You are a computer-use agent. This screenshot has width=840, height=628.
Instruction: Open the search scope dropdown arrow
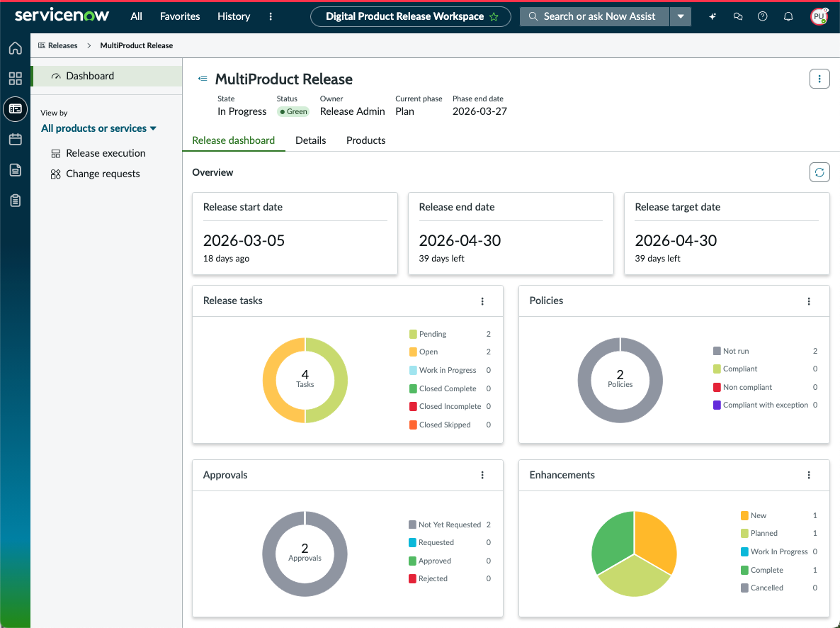tap(681, 16)
